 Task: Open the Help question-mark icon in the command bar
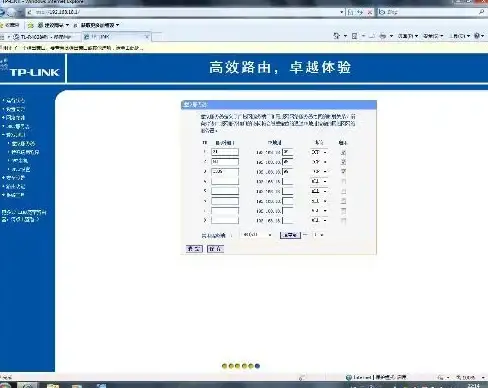477,36
